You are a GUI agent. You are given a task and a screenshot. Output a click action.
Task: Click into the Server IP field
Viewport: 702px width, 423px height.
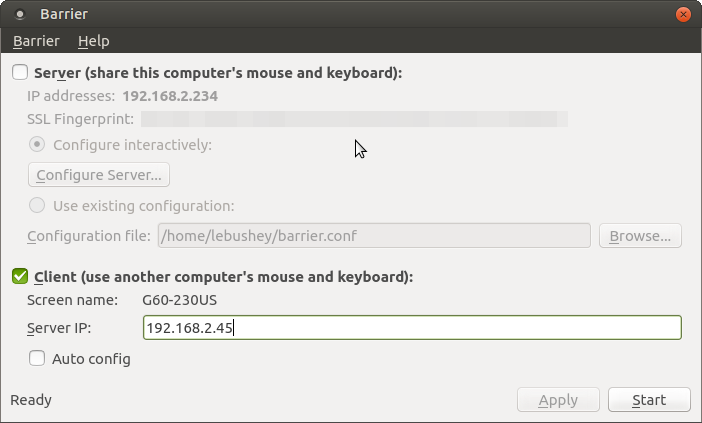click(x=412, y=328)
